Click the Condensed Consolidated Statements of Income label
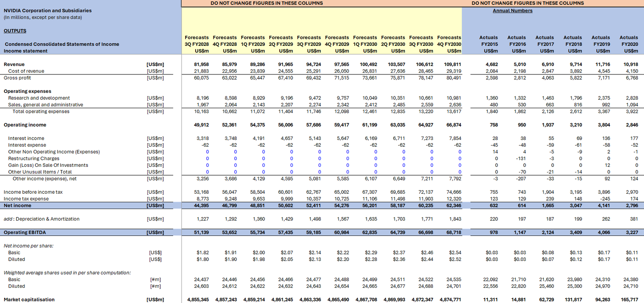Screen dimensions: 644x303 [62, 44]
